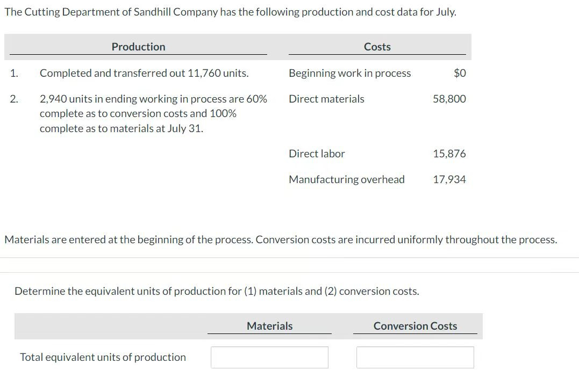
Task: Click the Materials column heading
Action: pos(269,326)
